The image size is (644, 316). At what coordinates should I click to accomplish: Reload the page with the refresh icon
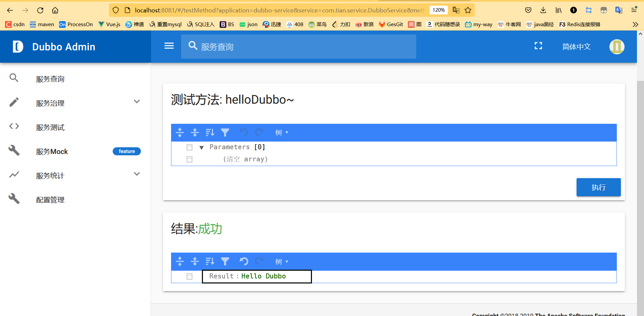click(x=40, y=10)
